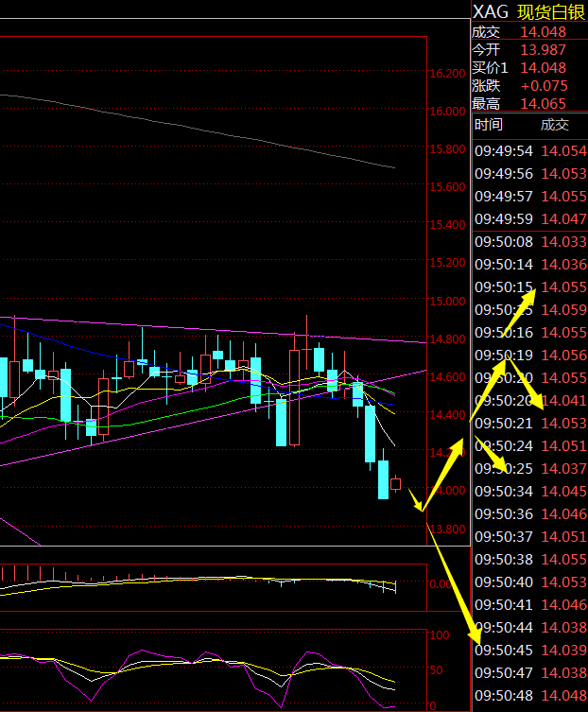Select the 09:50:21 tick time

click(x=504, y=424)
